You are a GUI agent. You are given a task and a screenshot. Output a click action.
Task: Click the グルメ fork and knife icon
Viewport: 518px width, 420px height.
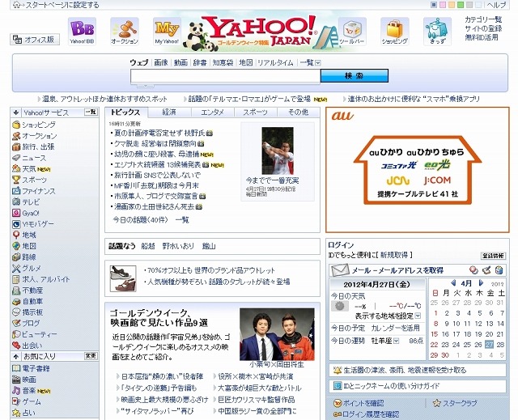[x=16, y=268]
